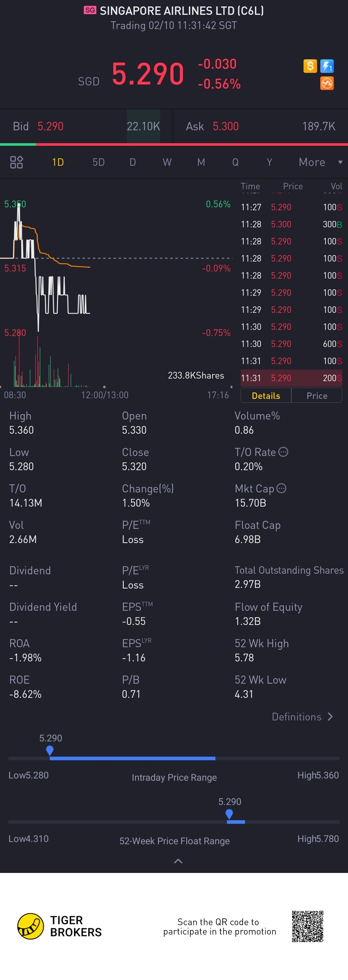Screen dimensions: 348x980
Task: Select the 5D chart period
Action: click(x=99, y=163)
